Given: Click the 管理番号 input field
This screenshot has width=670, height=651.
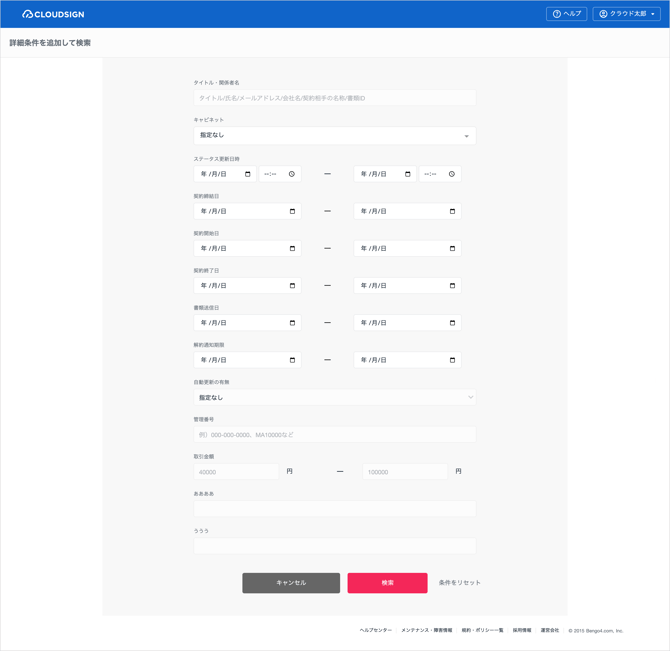Looking at the screenshot, I should click(x=334, y=435).
